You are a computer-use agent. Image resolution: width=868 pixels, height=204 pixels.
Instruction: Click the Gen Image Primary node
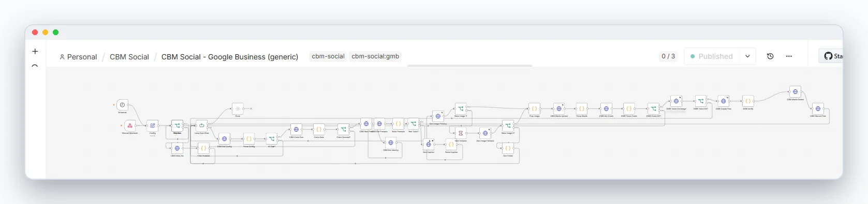tap(438, 116)
